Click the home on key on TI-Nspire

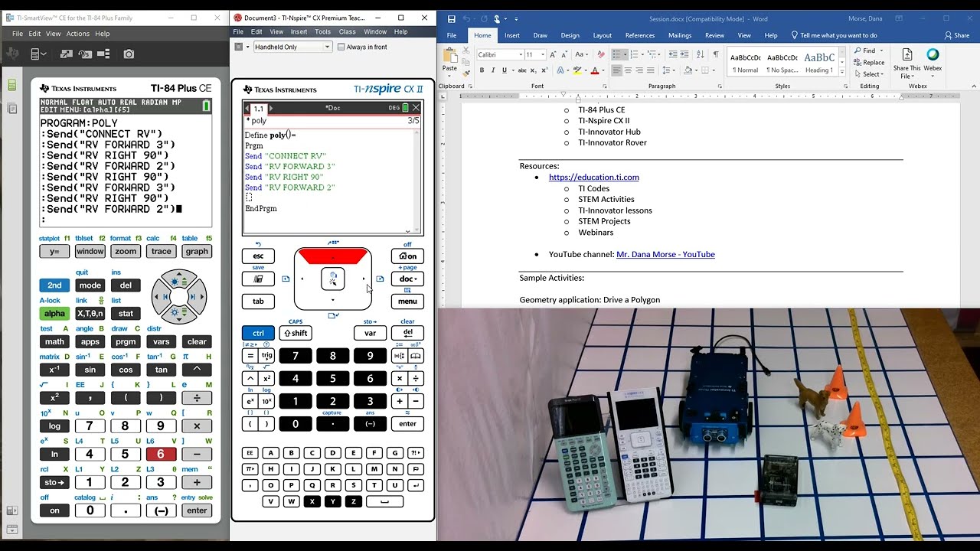coord(407,256)
